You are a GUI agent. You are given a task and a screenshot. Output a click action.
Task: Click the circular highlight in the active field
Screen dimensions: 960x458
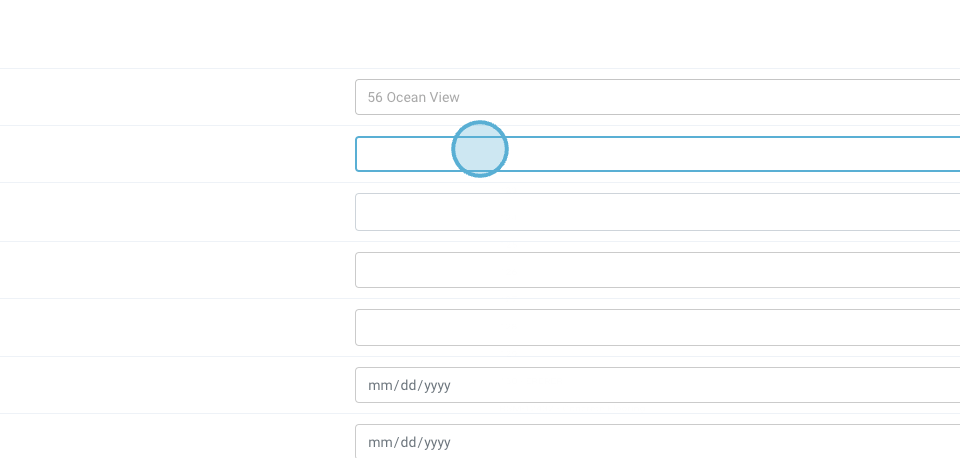coord(480,149)
